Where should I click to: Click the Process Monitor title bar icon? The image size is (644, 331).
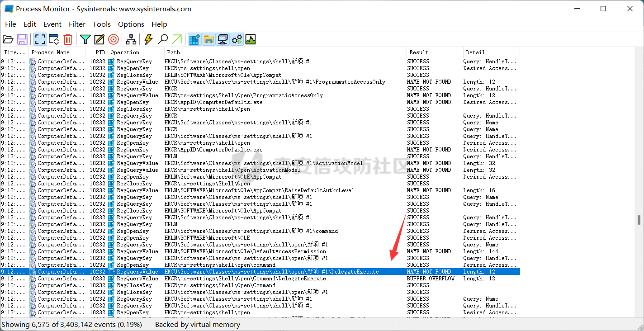(9, 9)
